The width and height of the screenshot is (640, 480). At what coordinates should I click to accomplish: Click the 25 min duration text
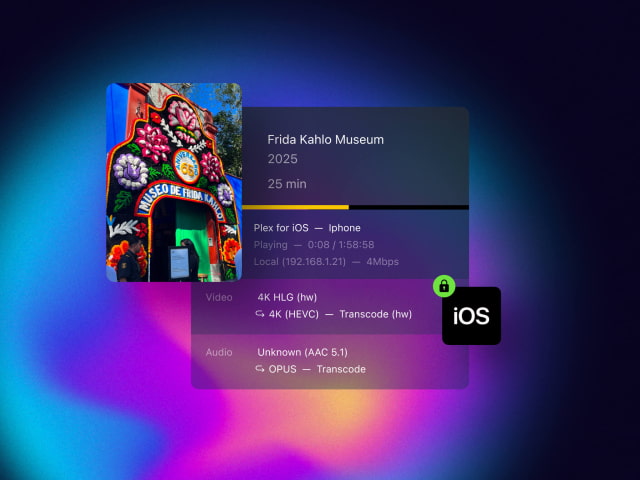(287, 184)
